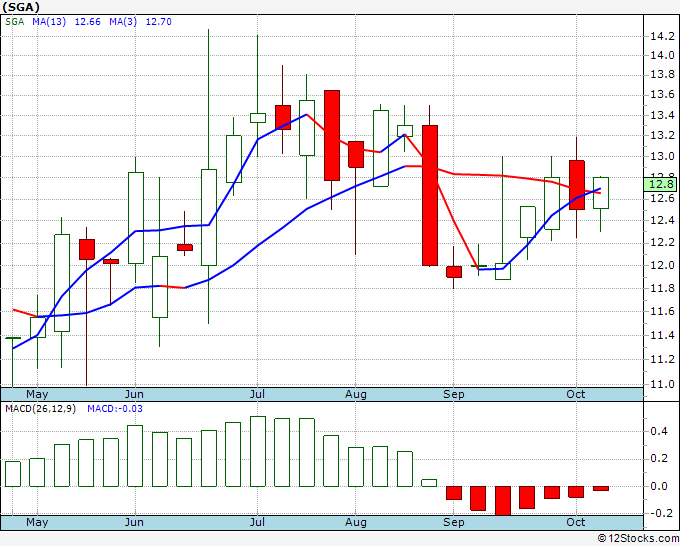Click the SGA ticker title
This screenshot has height=546, width=680.
point(21,7)
